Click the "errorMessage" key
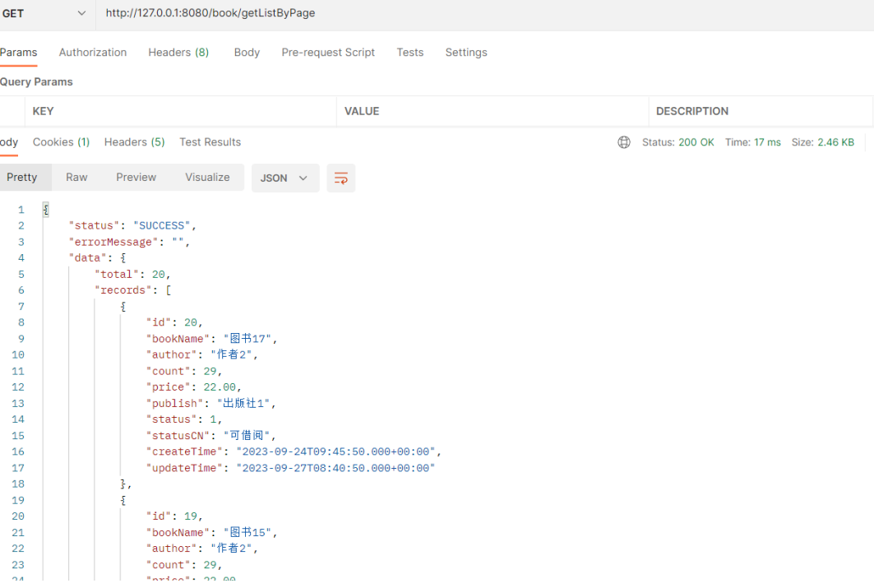The height and width of the screenshot is (588, 874). pyautogui.click(x=113, y=242)
